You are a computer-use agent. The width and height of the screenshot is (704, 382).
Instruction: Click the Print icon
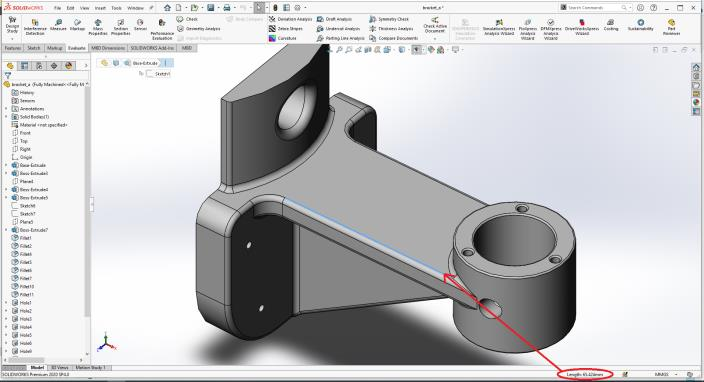[x=227, y=8]
